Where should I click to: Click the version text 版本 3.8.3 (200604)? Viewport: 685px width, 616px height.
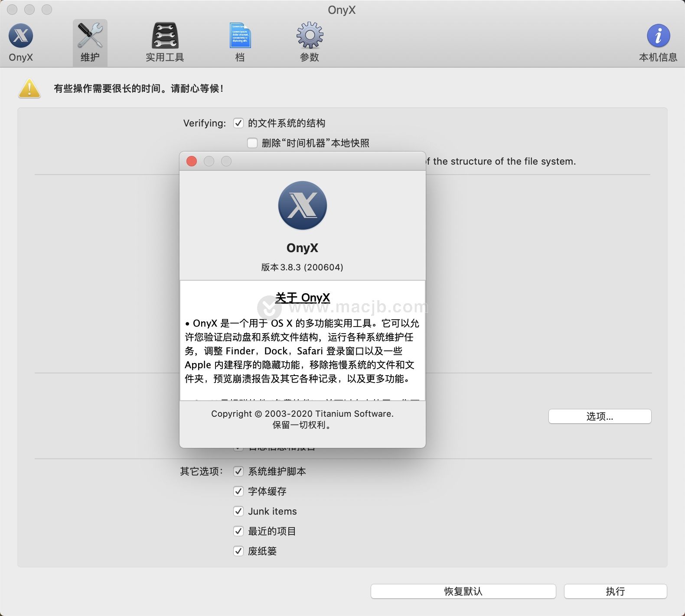click(302, 267)
